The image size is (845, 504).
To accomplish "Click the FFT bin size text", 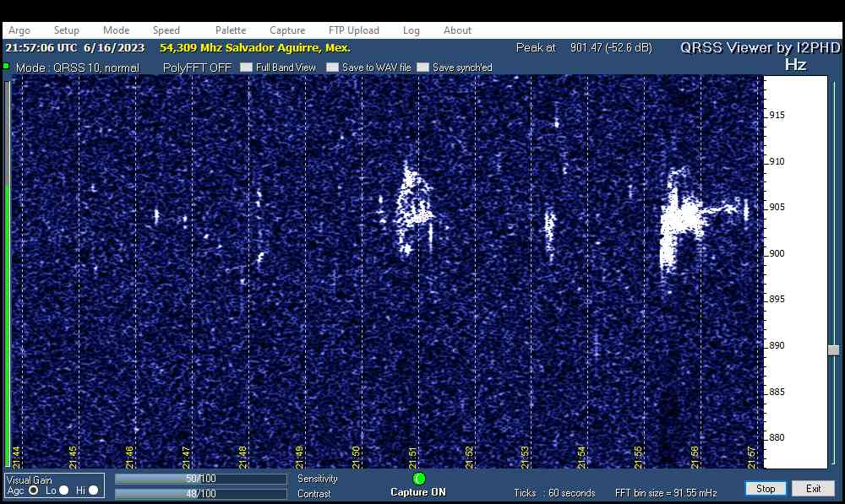I will [x=666, y=493].
